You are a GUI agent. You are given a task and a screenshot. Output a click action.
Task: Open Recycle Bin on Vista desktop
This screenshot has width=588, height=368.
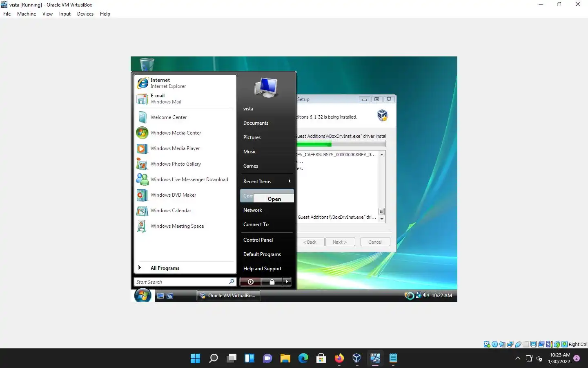[147, 64]
